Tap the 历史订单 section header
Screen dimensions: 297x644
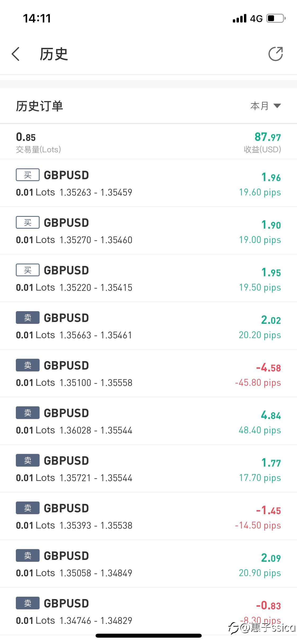point(40,106)
